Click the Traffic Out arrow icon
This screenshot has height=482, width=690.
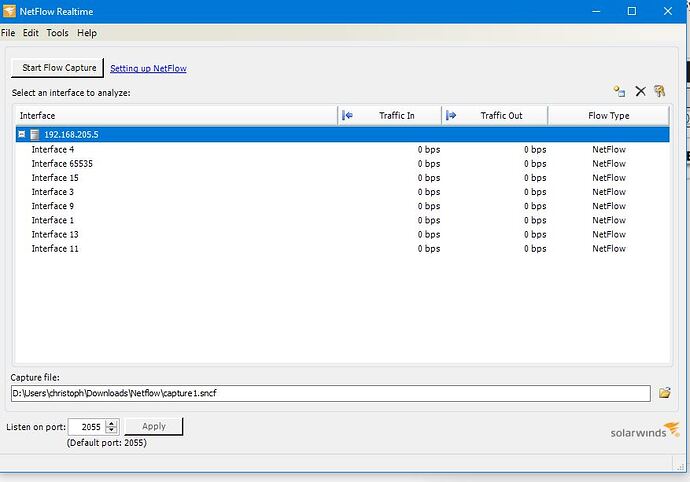[451, 116]
